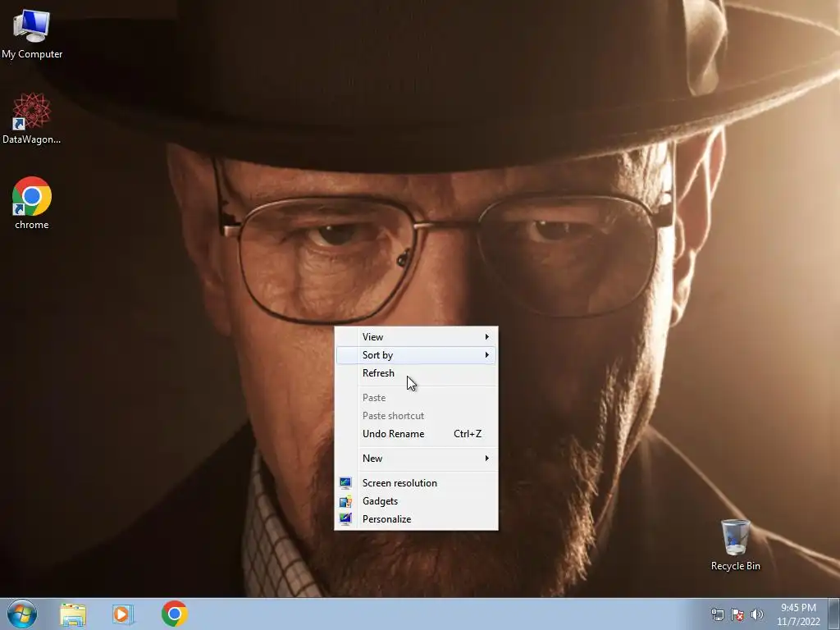Click the Gadgets menu icon

pos(345,501)
